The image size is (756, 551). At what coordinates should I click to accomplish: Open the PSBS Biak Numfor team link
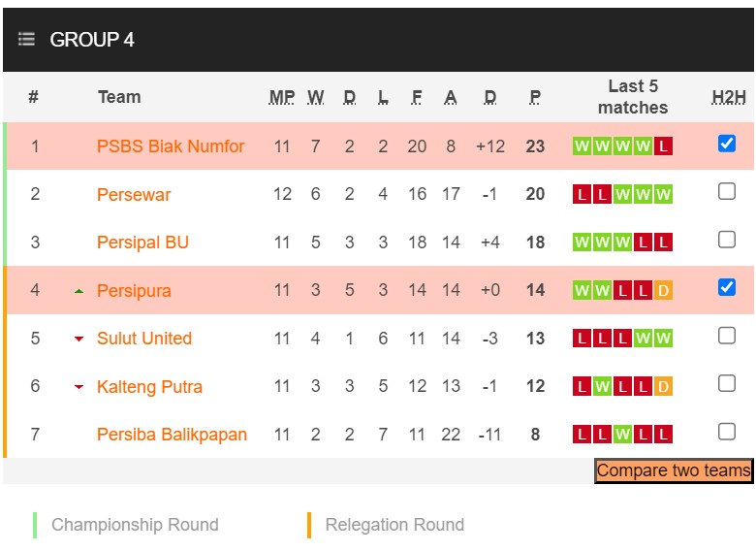(171, 146)
